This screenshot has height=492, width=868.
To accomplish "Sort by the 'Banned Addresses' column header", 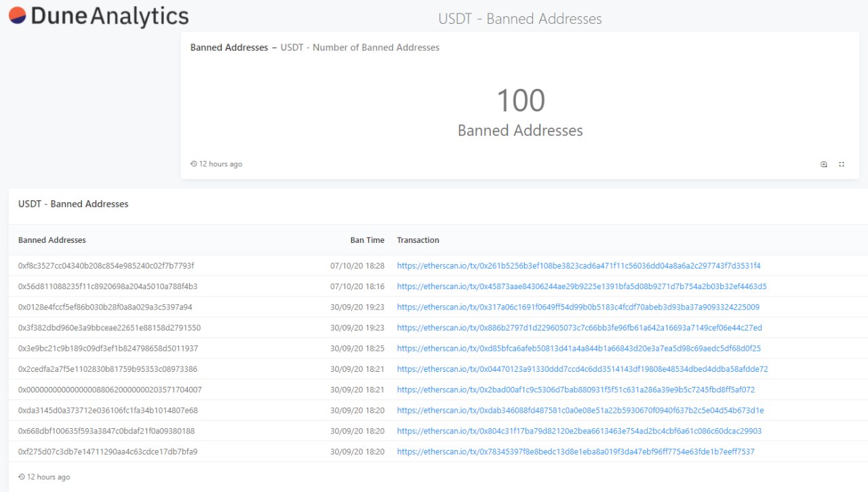I will coord(52,240).
